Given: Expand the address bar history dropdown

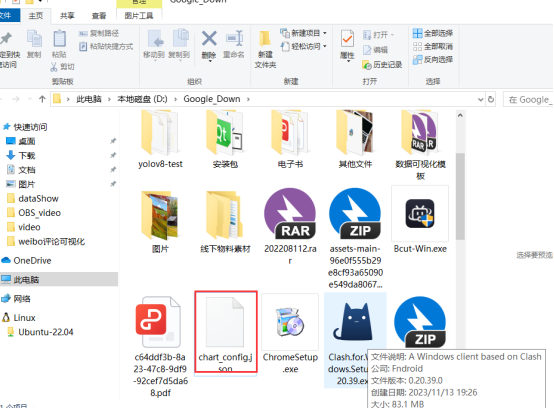Looking at the screenshot, I should click(x=481, y=100).
